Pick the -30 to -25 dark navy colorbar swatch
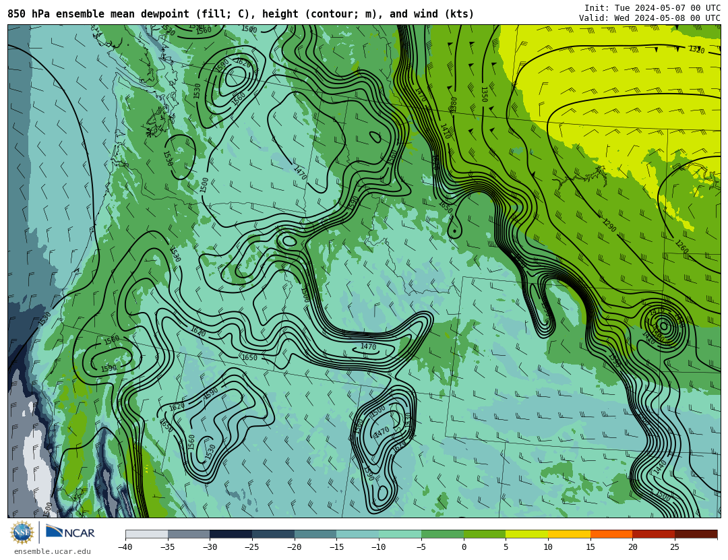This screenshot has height=560, width=728. (231, 534)
